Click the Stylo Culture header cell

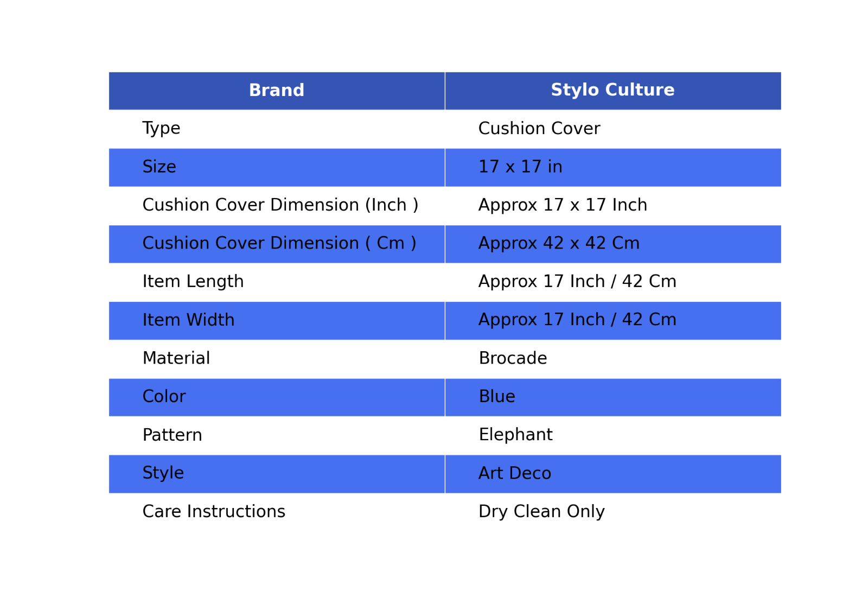613,91
